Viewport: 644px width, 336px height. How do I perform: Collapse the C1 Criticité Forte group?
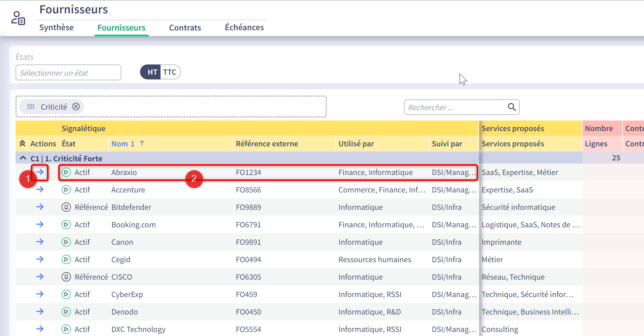click(23, 158)
